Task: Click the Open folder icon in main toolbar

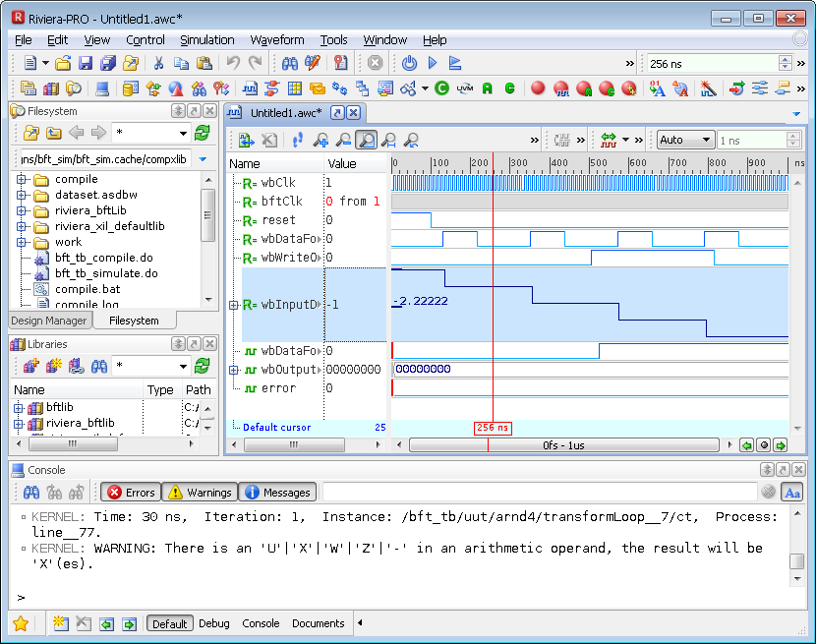Action: tap(63, 64)
